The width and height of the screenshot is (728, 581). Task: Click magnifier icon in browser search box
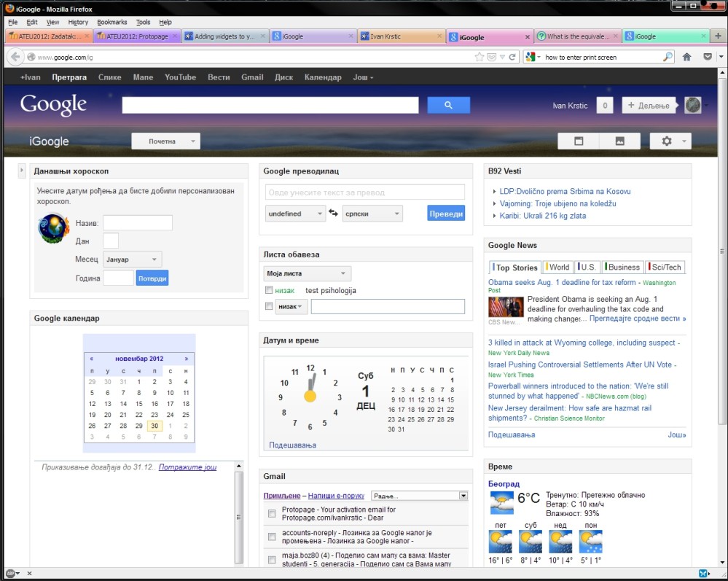668,57
